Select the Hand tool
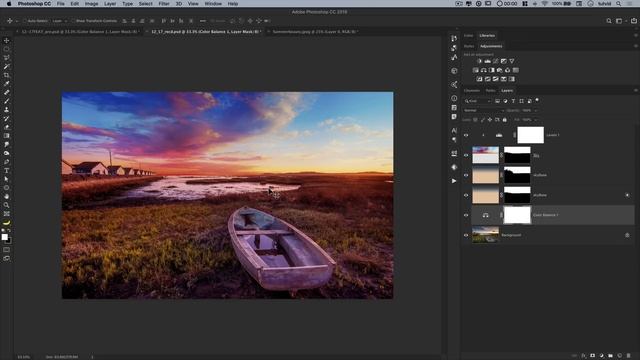The height and width of the screenshot is (360, 640). [x=7, y=196]
